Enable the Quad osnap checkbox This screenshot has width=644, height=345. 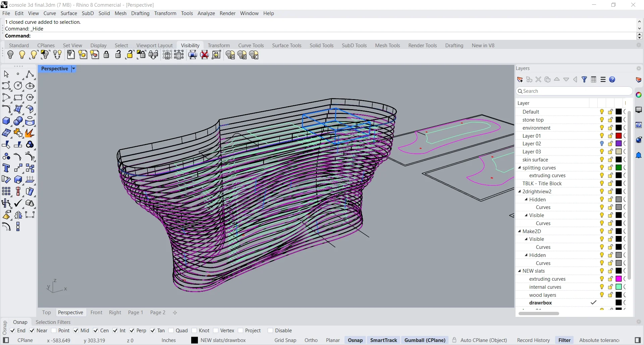click(171, 331)
